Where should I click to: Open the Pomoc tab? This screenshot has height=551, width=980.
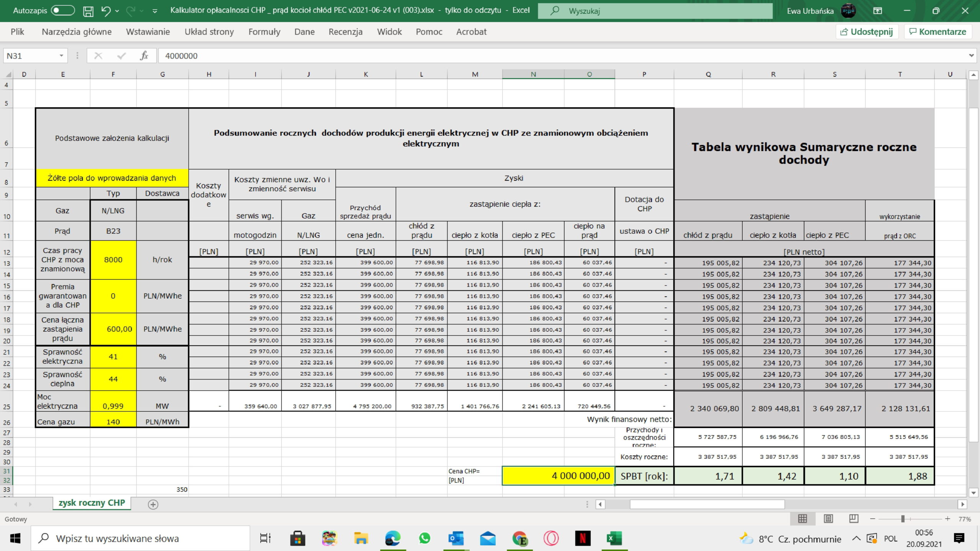point(429,32)
